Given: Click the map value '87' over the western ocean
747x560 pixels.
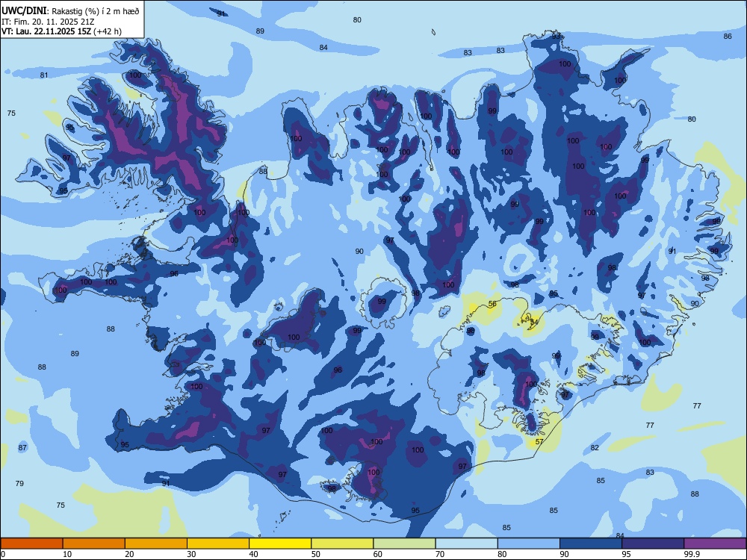Looking at the screenshot, I should pyautogui.click(x=22, y=447).
